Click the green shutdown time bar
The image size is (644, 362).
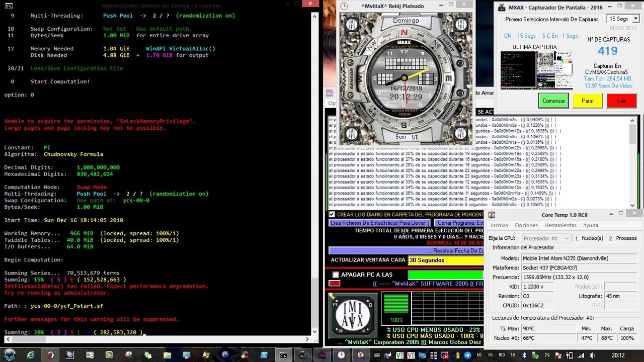tap(445, 275)
